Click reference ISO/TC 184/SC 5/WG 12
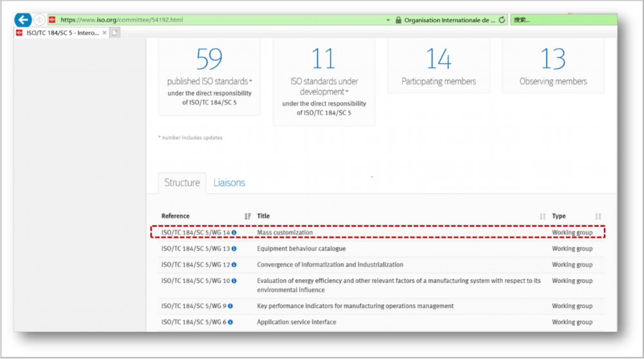The height and width of the screenshot is (359, 644). pos(196,265)
